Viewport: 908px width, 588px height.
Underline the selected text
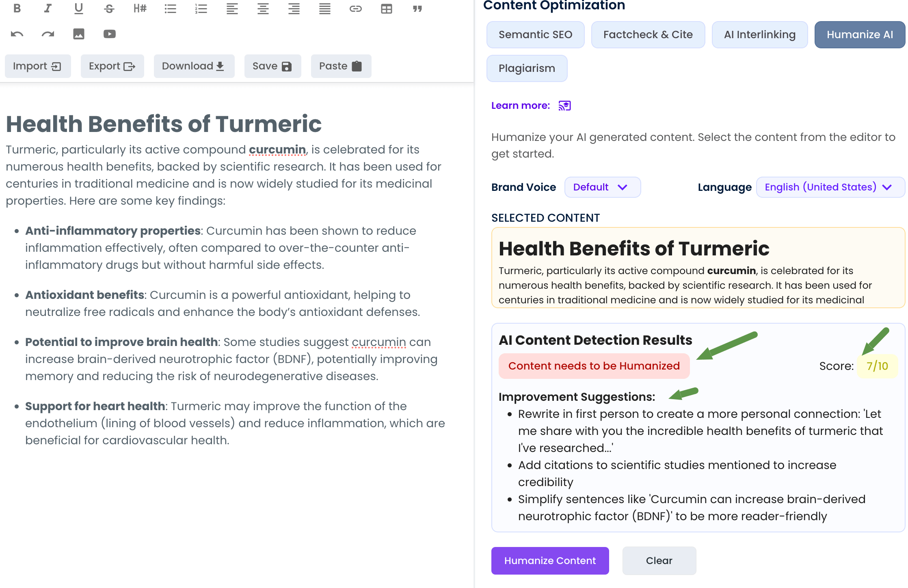point(79,9)
